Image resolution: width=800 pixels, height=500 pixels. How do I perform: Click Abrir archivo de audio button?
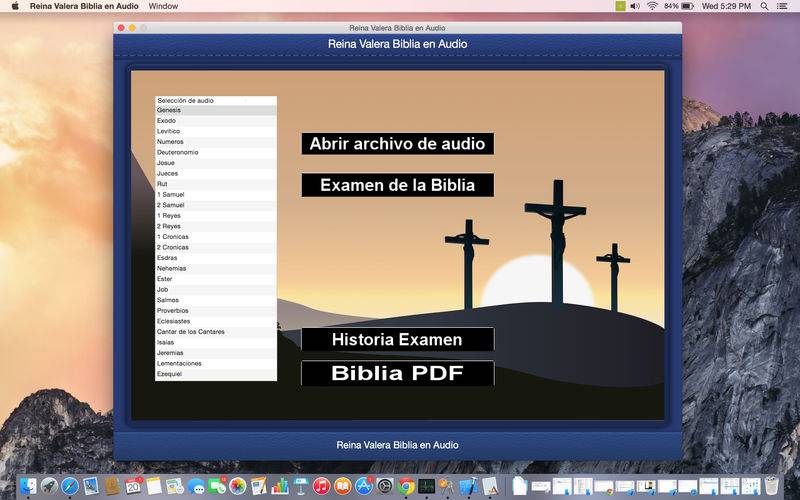[x=397, y=143]
